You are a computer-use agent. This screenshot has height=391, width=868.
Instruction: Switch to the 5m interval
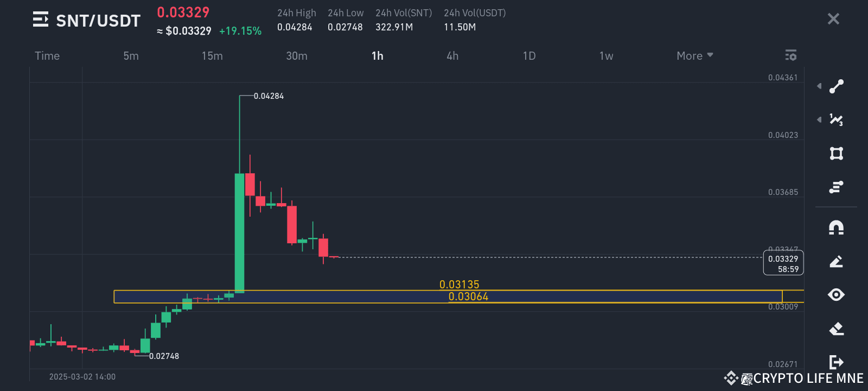point(131,56)
